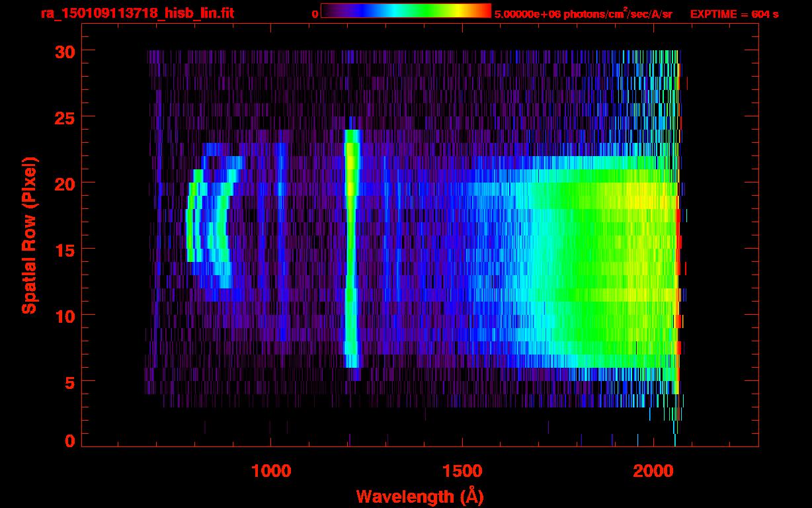Click the Spatial Row (Pixel) axis title
The height and width of the screenshot is (508, 812).
coord(29,235)
